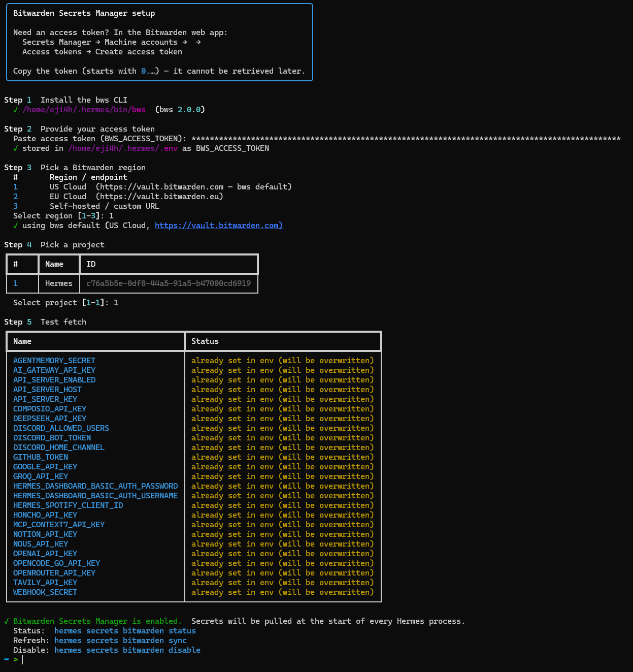633x672 pixels.
Task: Click the ID header in project table
Action: point(91,264)
